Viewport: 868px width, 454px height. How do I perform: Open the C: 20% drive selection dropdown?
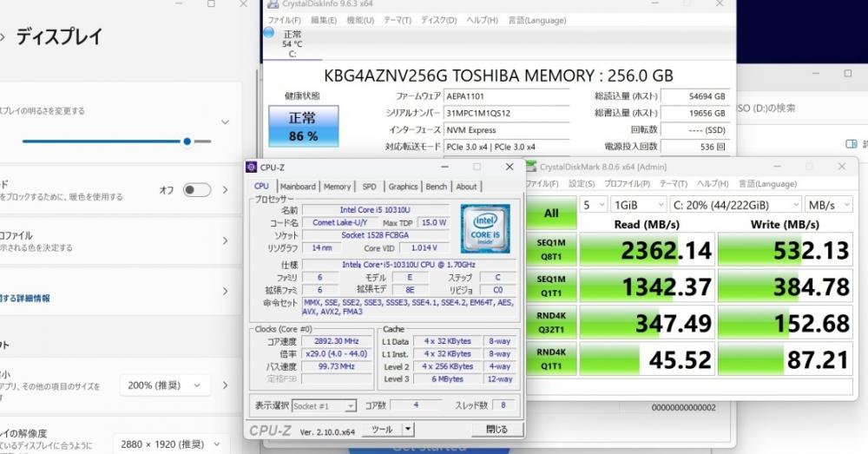[735, 205]
